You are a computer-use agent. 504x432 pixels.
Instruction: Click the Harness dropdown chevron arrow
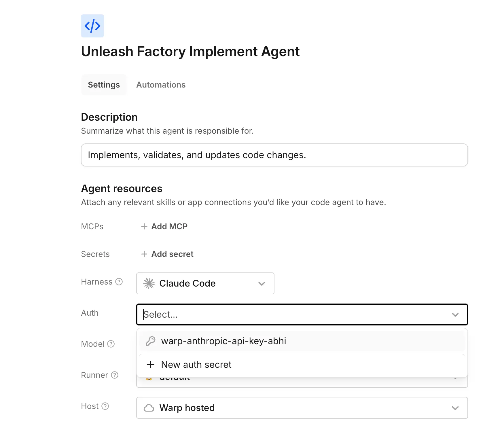[262, 284]
